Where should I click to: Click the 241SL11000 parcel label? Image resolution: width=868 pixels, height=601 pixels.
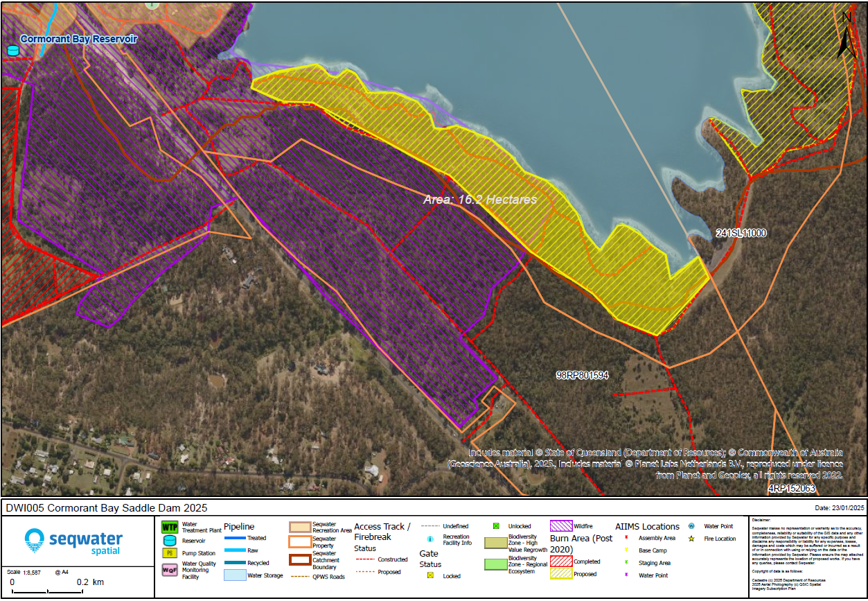741,234
